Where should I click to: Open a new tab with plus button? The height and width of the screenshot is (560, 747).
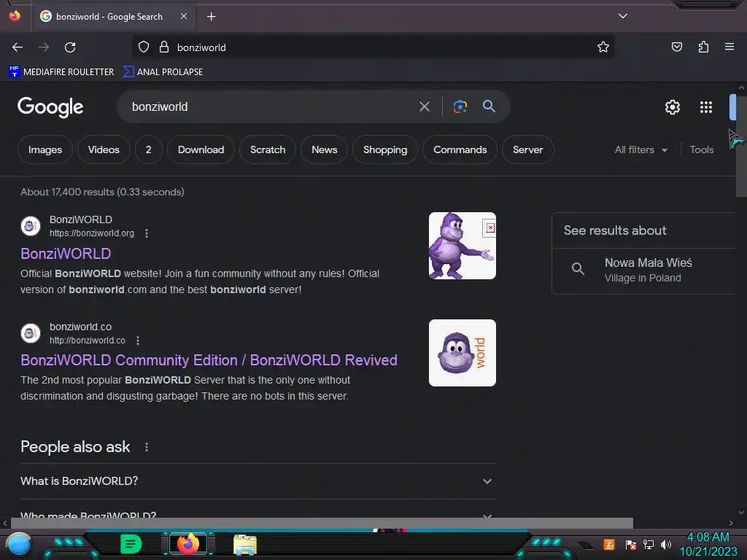coord(211,17)
